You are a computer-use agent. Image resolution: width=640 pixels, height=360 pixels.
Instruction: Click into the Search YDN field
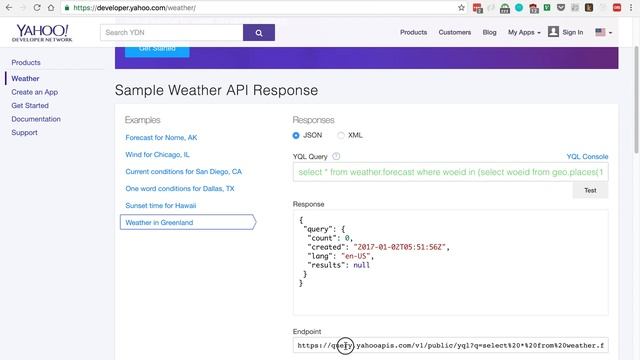tap(171, 33)
